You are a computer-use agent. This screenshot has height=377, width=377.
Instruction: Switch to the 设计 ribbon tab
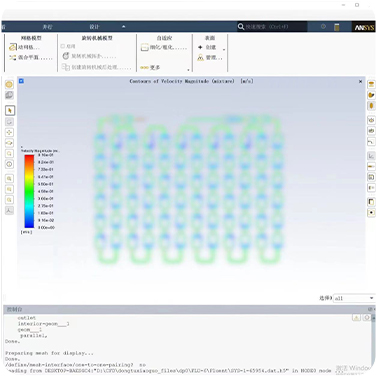94,27
